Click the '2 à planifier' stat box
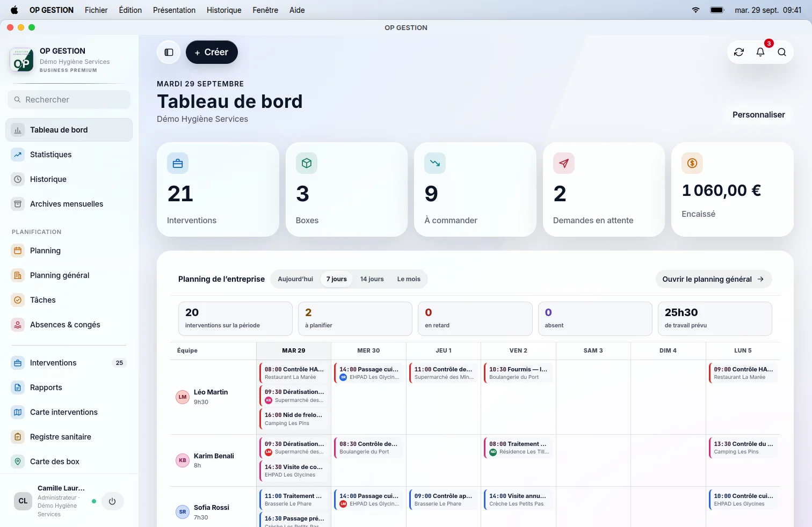812x527 pixels. click(x=355, y=319)
